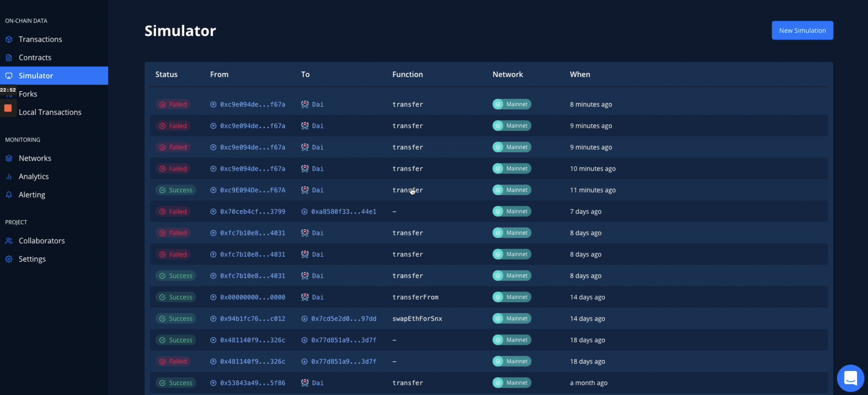Open the Settings page label

(x=32, y=259)
